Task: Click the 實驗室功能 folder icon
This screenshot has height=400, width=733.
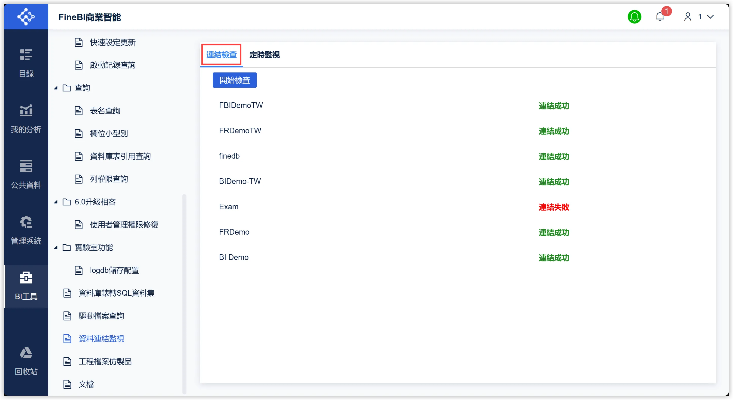Action: pos(67,247)
